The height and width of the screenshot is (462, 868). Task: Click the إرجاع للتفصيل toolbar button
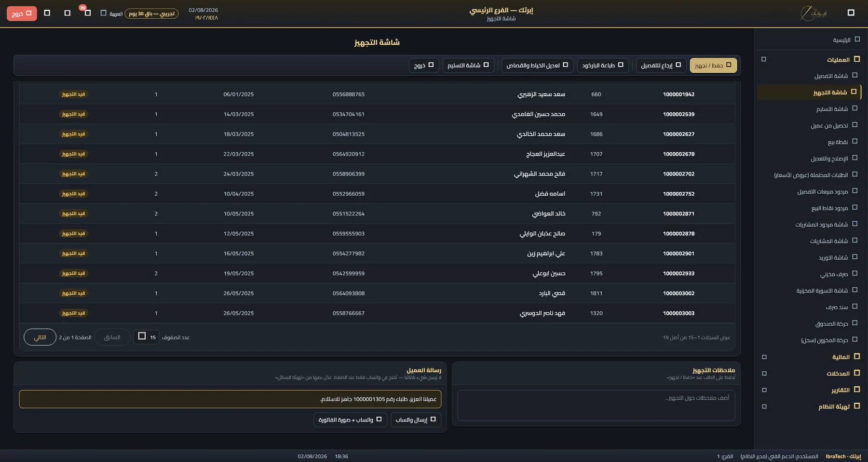(x=661, y=65)
